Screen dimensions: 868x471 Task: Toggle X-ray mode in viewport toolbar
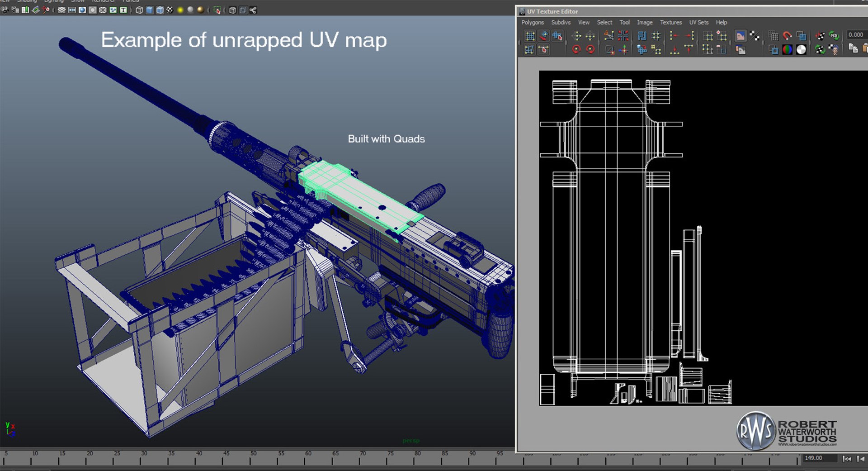point(232,10)
